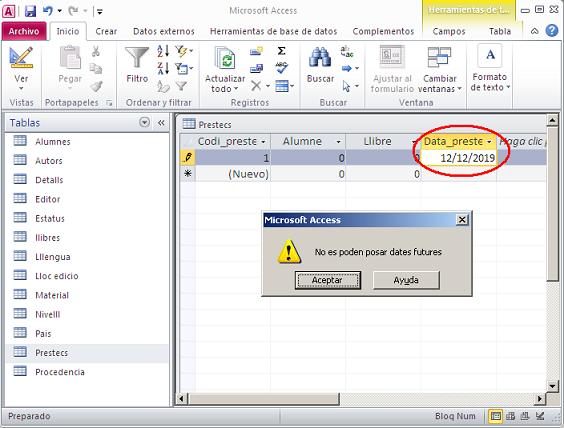Click the Totals sigma icon
The image size is (564, 428).
(x=282, y=51)
